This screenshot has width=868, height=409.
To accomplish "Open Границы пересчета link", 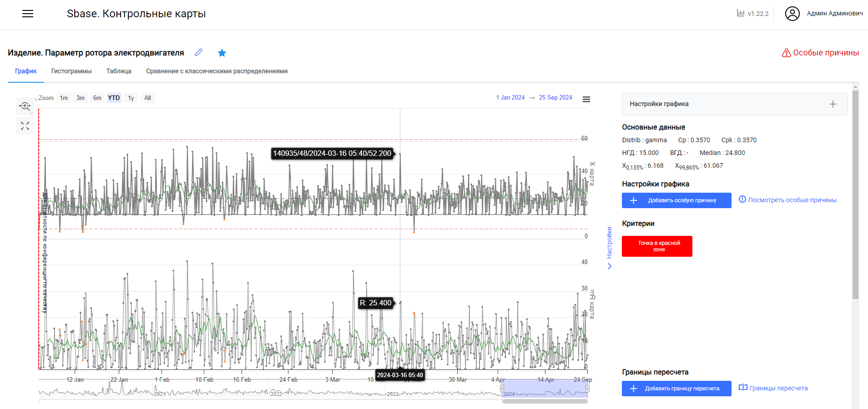I will click(x=773, y=388).
